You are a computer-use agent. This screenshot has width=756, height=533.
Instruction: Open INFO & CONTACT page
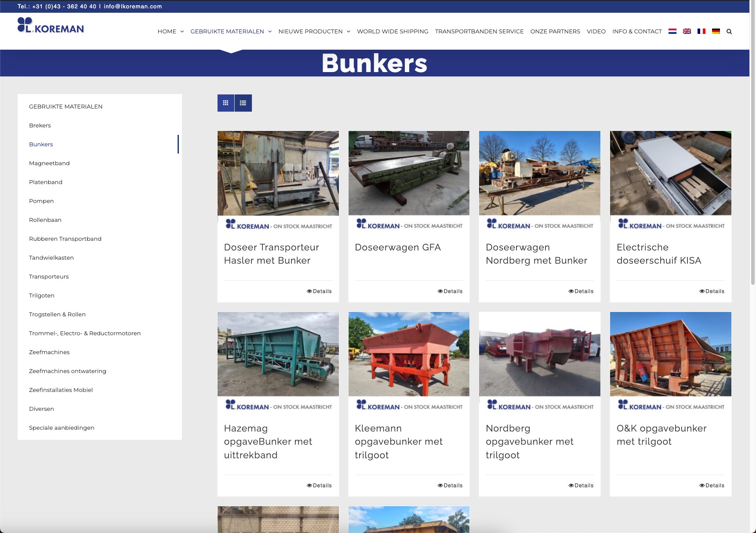coord(637,31)
